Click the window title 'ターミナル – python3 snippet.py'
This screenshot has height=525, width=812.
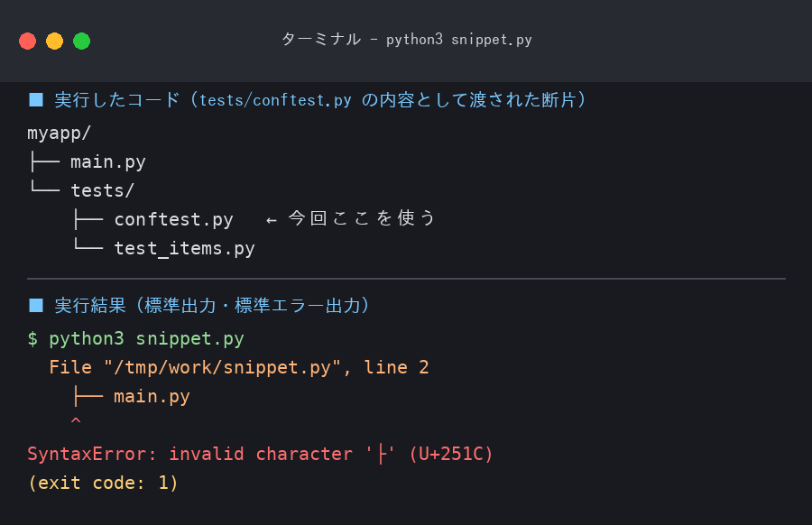coord(407,40)
